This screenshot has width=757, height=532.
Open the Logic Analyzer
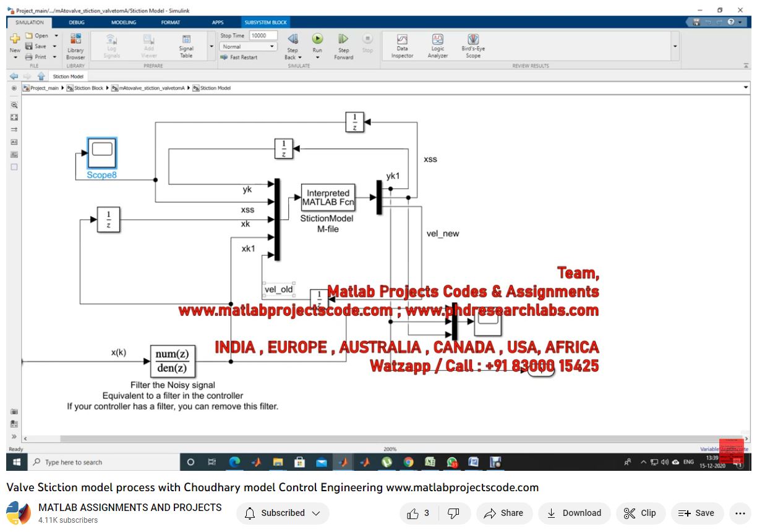(438, 46)
